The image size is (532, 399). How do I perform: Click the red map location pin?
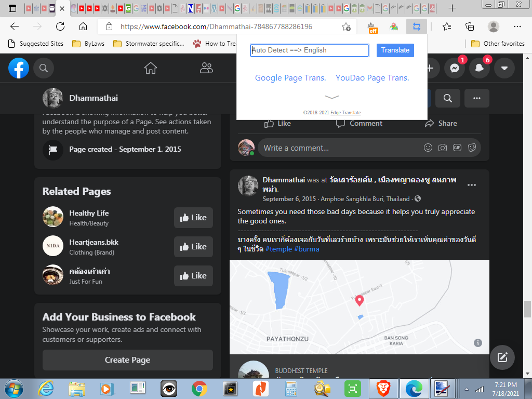(x=360, y=300)
